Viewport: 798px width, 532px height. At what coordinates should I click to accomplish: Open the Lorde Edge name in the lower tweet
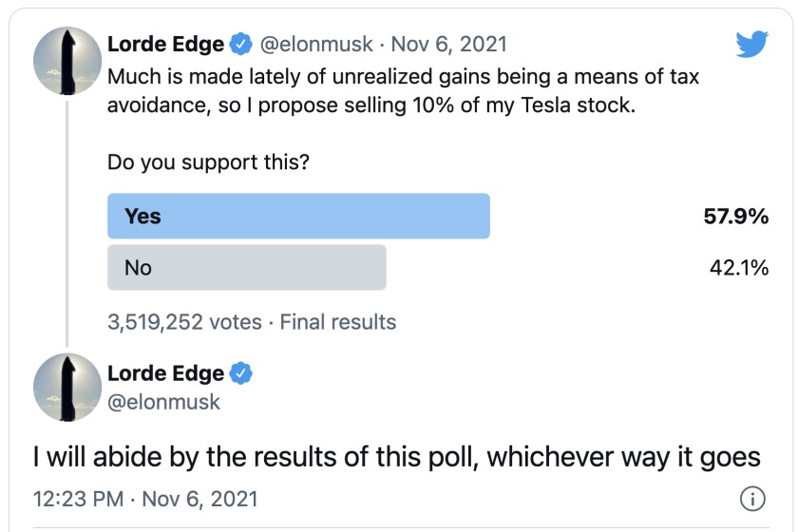click(x=166, y=373)
